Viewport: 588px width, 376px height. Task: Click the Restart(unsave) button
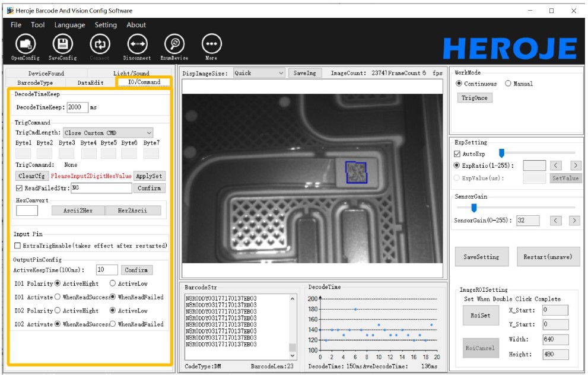(548, 257)
